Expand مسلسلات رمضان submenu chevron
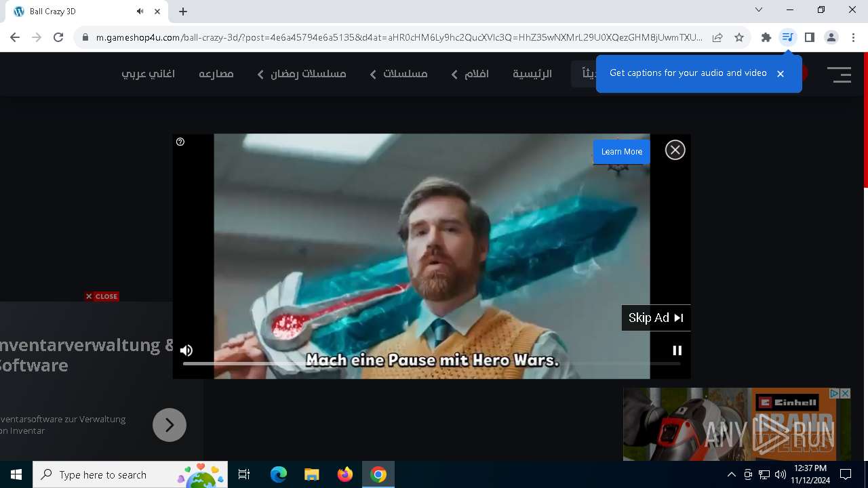The height and width of the screenshot is (488, 868). pyautogui.click(x=260, y=75)
